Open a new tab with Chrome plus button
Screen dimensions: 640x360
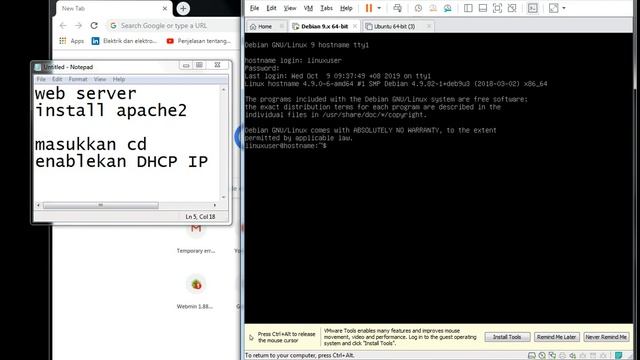(x=183, y=9)
